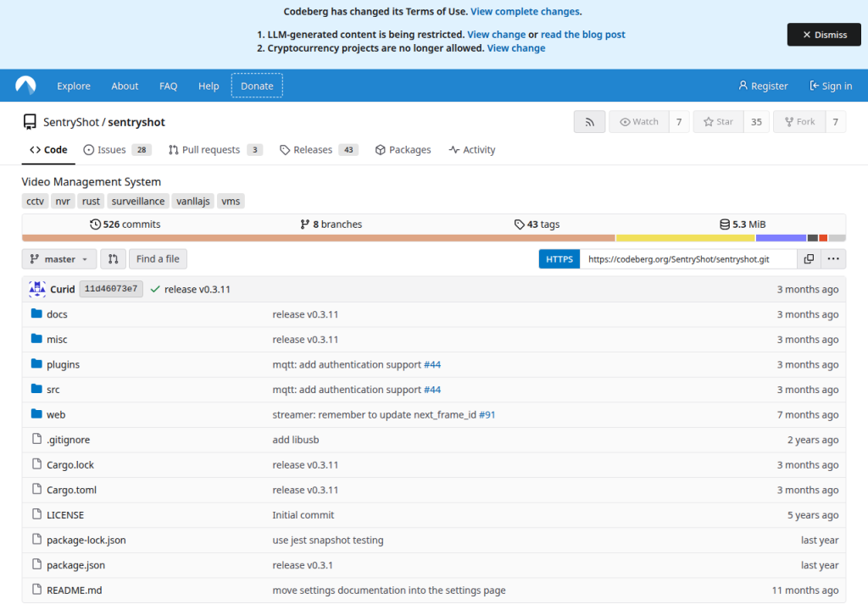The image size is (868, 610).
Task: Click the plugins folder icon
Action: point(36,363)
